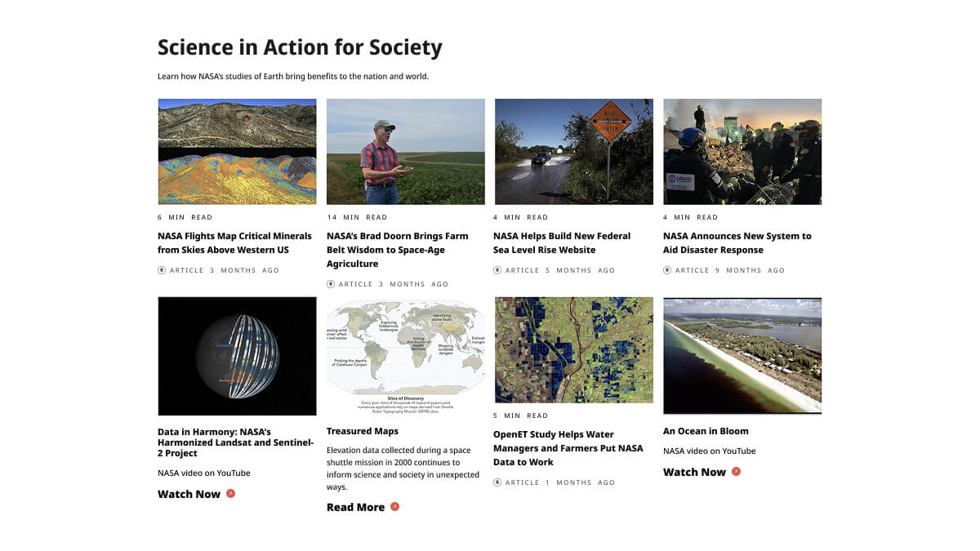Click red arrow icon under An Ocean in Bloom

(736, 471)
